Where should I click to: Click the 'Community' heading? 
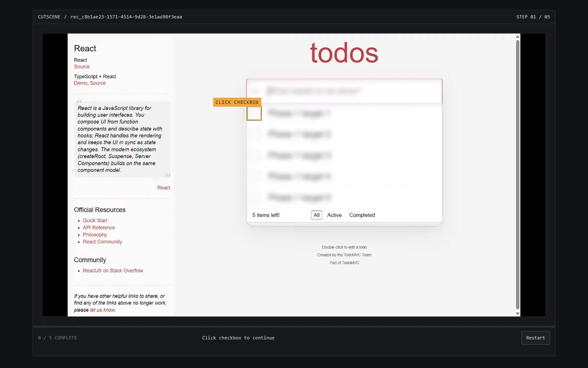click(x=90, y=260)
